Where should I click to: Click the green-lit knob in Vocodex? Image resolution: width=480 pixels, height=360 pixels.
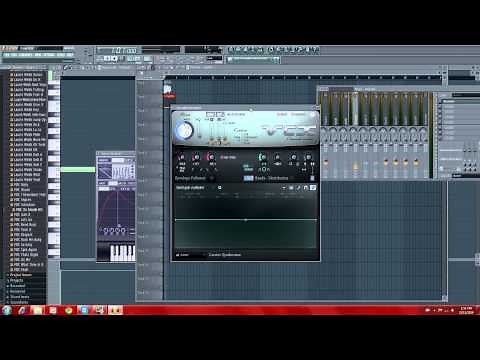click(x=262, y=157)
